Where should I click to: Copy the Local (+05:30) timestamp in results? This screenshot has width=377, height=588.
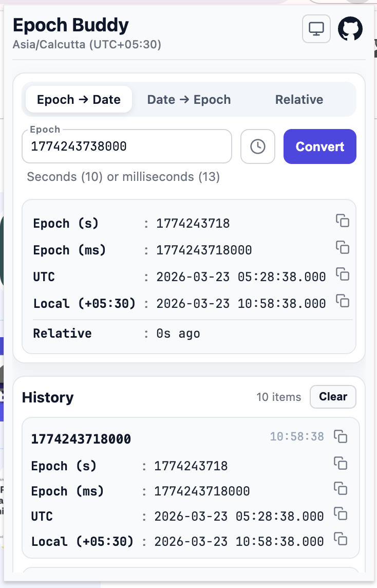(343, 300)
